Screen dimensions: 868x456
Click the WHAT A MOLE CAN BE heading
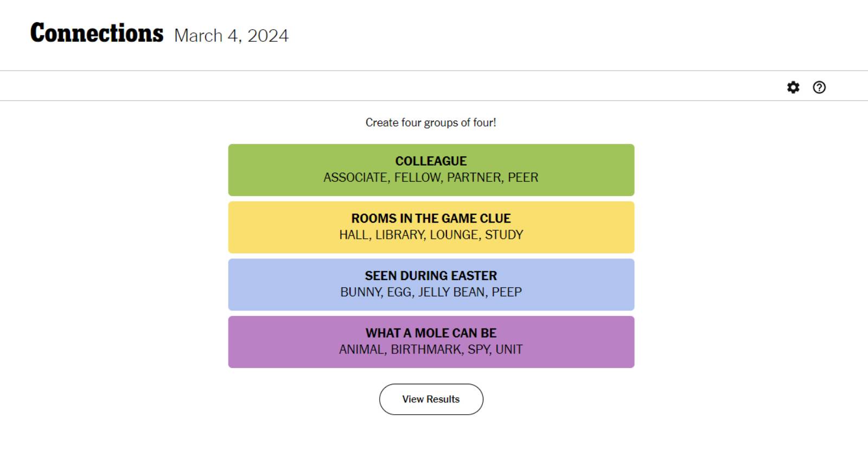coord(431,333)
